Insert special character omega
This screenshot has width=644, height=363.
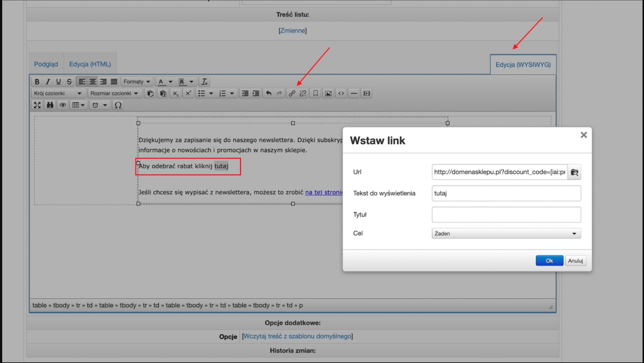pos(118,105)
